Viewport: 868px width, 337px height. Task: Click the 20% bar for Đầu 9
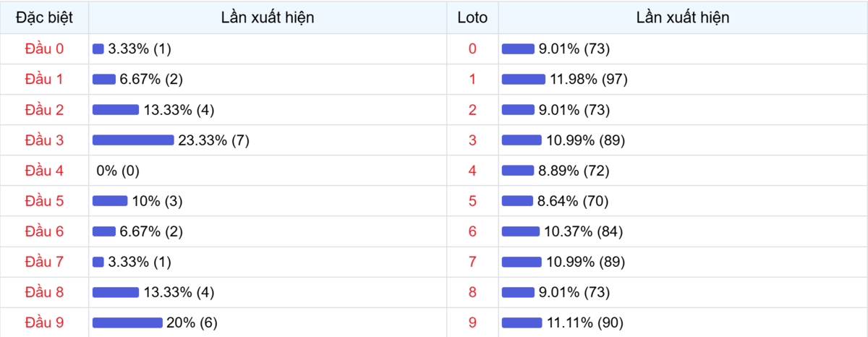(x=127, y=323)
